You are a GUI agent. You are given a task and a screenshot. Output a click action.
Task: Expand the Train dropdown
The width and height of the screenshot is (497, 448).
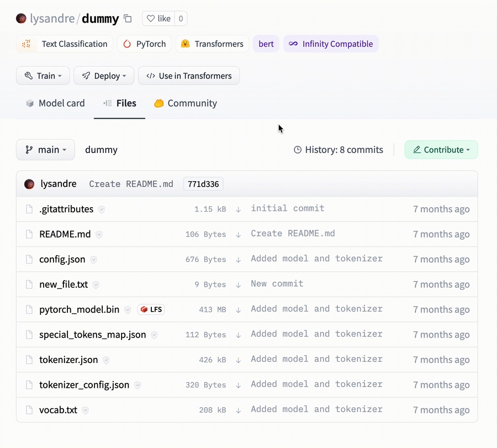43,76
